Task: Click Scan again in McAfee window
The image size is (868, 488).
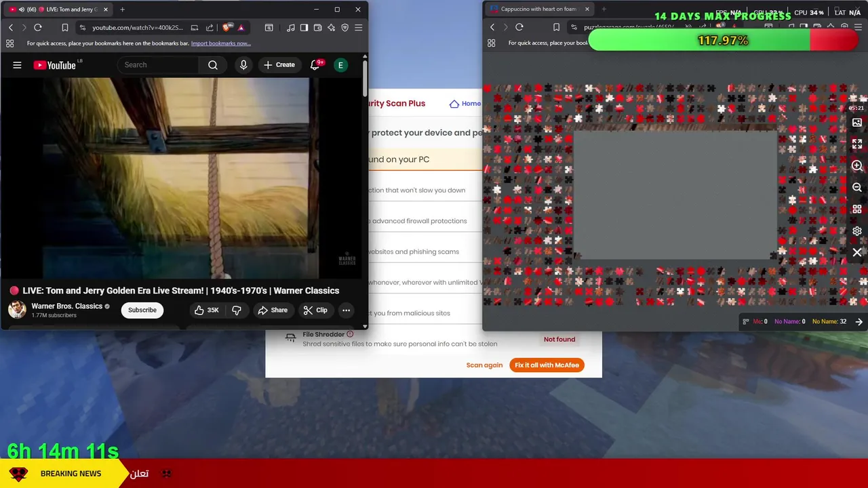Action: coord(484,365)
